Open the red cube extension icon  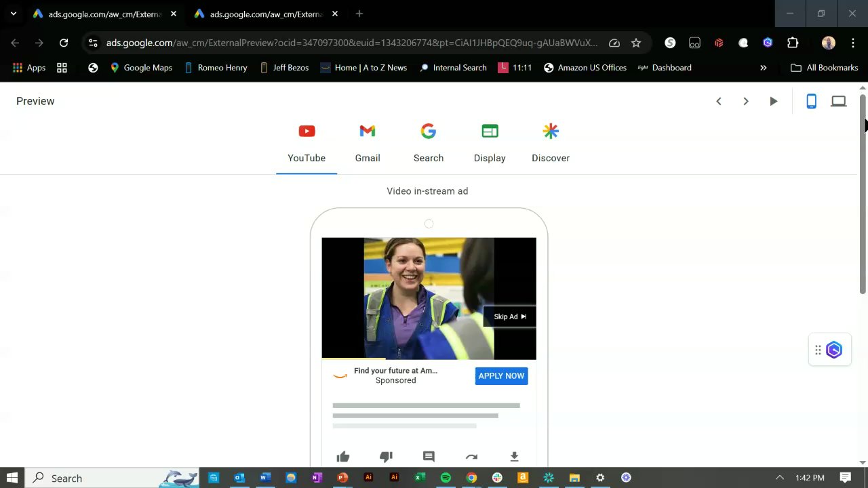pyautogui.click(x=719, y=43)
